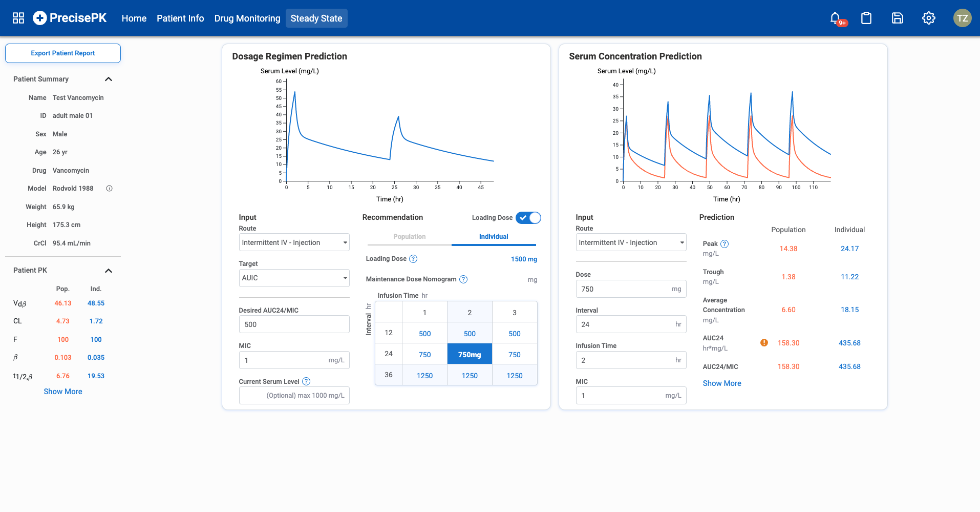The width and height of the screenshot is (980, 512).
Task: Click the individual Vdβ value 48.55
Action: coord(96,303)
